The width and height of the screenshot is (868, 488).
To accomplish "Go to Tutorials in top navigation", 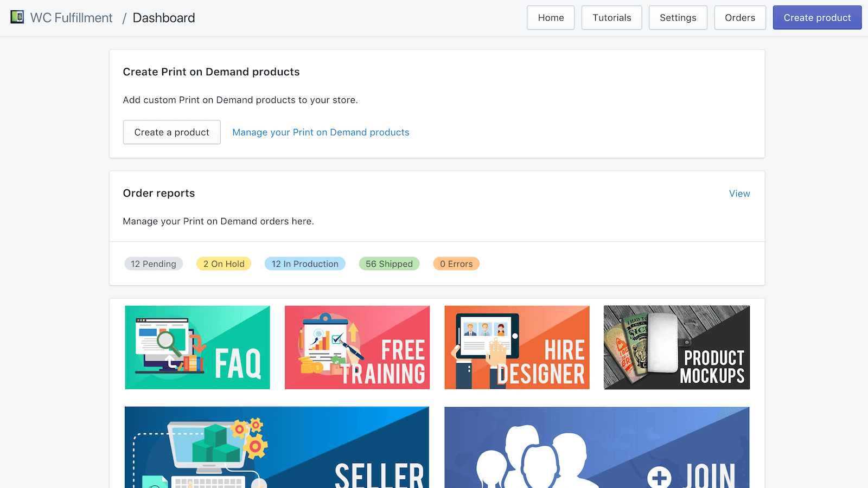I will (611, 17).
